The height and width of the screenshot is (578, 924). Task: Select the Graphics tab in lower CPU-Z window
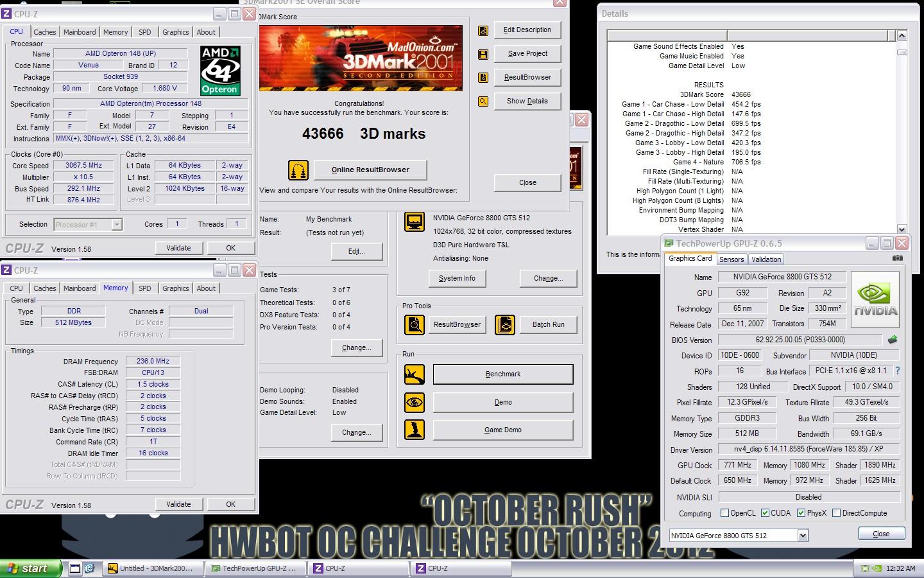point(175,288)
